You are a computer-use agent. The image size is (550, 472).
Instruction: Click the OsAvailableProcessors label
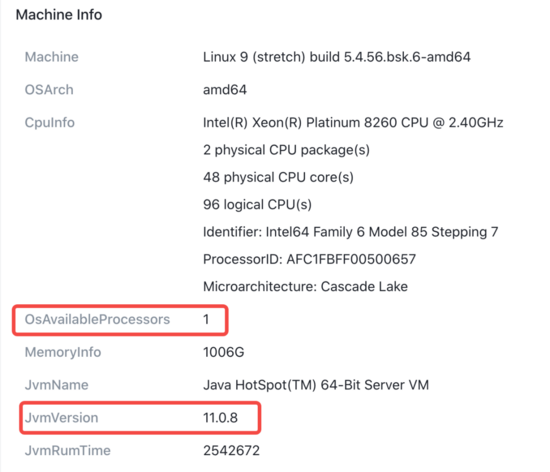click(97, 319)
